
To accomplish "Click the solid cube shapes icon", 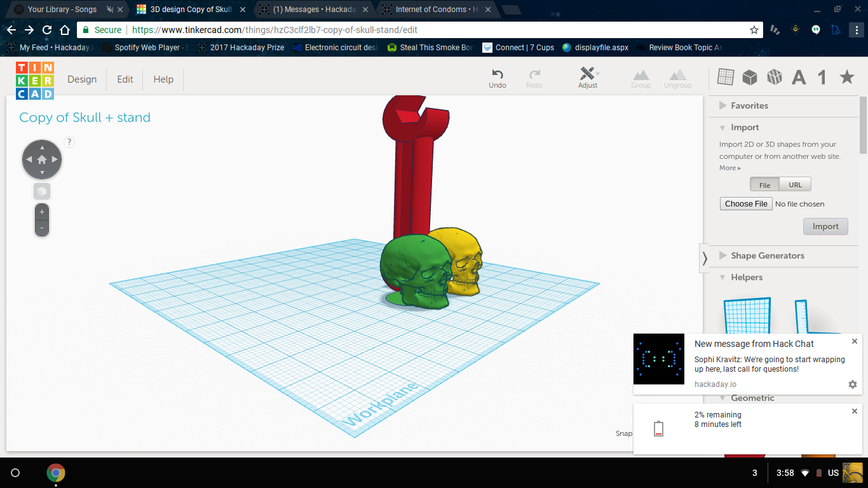I will [x=750, y=77].
